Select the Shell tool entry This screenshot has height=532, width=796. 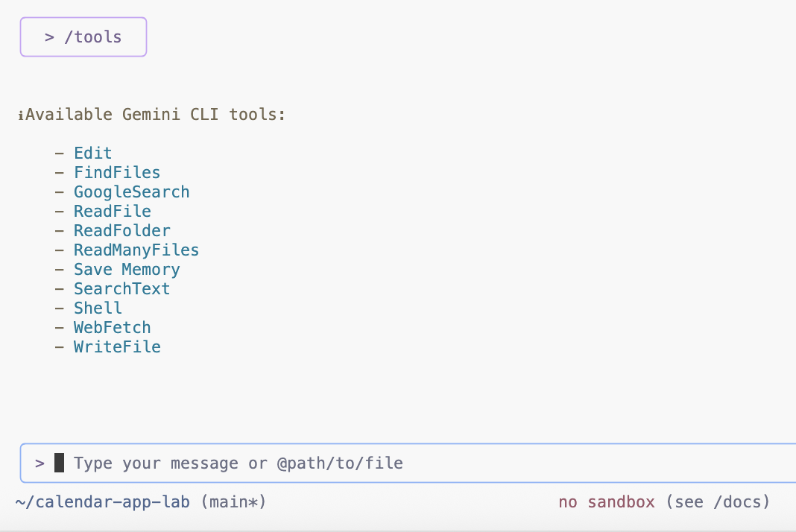click(98, 308)
